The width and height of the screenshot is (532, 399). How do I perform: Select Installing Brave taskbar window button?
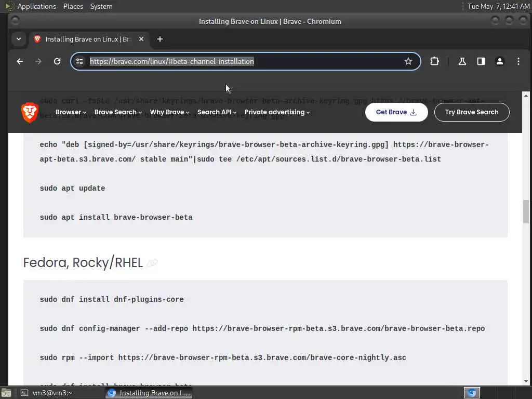pyautogui.click(x=149, y=393)
